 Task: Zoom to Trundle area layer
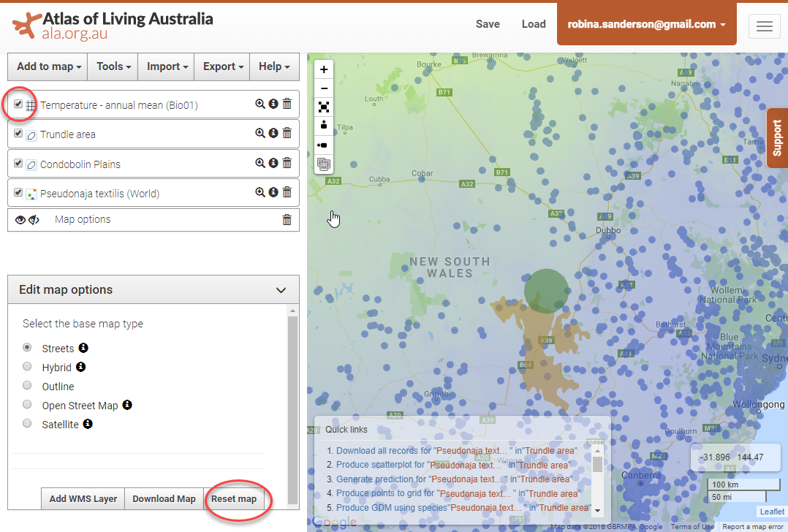click(259, 133)
